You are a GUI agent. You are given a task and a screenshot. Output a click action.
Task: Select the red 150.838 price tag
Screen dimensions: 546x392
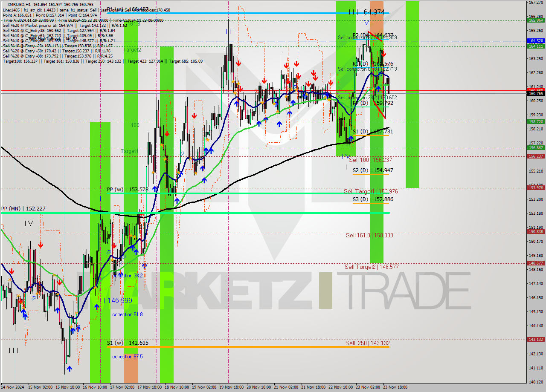click(536, 231)
